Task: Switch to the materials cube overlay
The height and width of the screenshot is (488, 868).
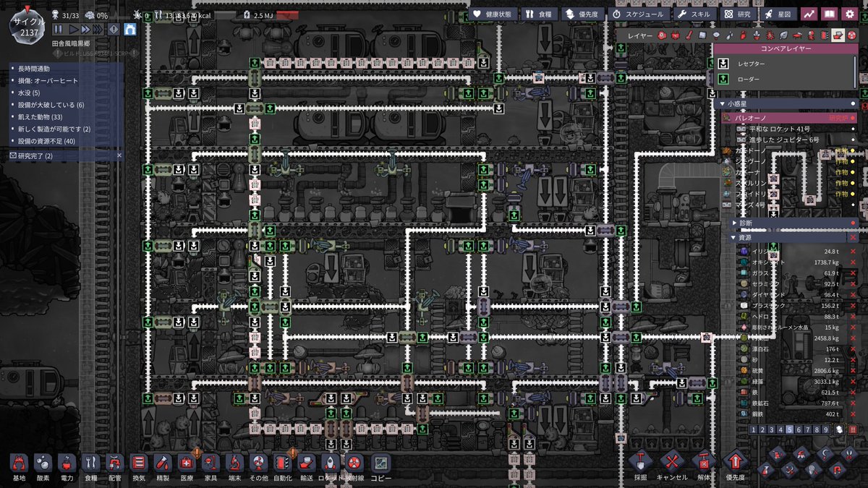Action: tap(702, 35)
